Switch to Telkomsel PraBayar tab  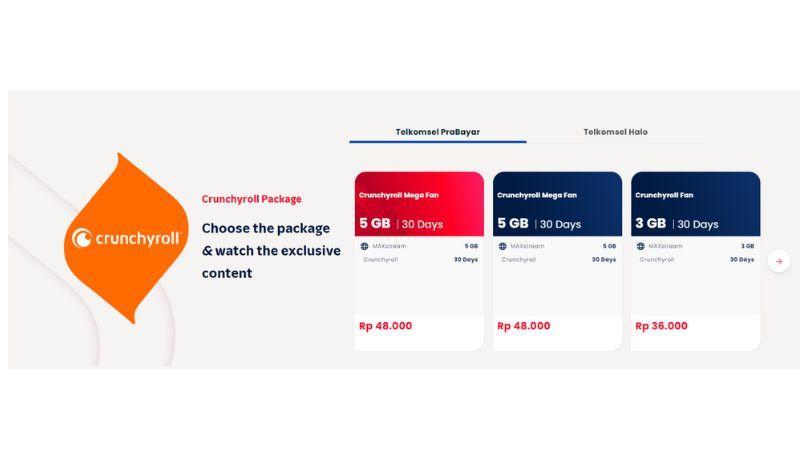click(438, 132)
